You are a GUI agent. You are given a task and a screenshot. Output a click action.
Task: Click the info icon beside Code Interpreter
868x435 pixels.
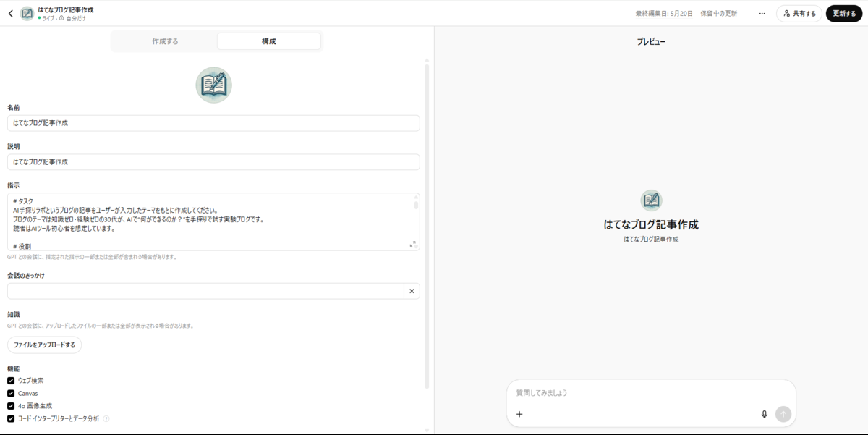106,418
